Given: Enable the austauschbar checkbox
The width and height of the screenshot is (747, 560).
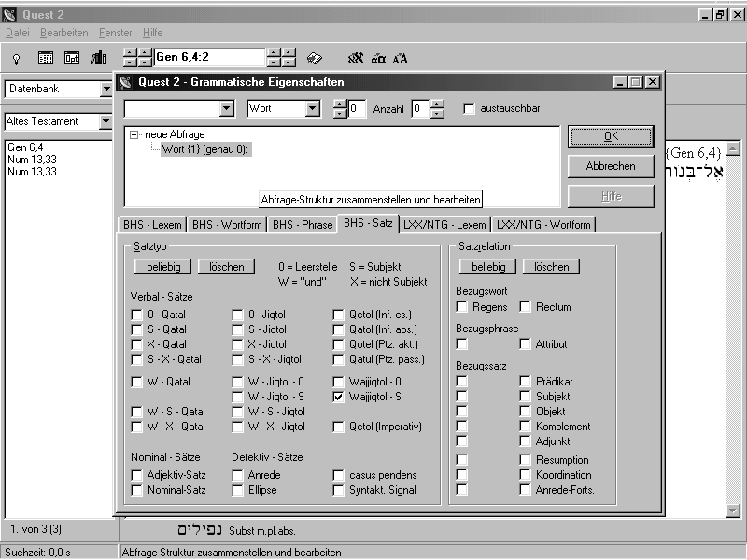Looking at the screenshot, I should (x=470, y=109).
